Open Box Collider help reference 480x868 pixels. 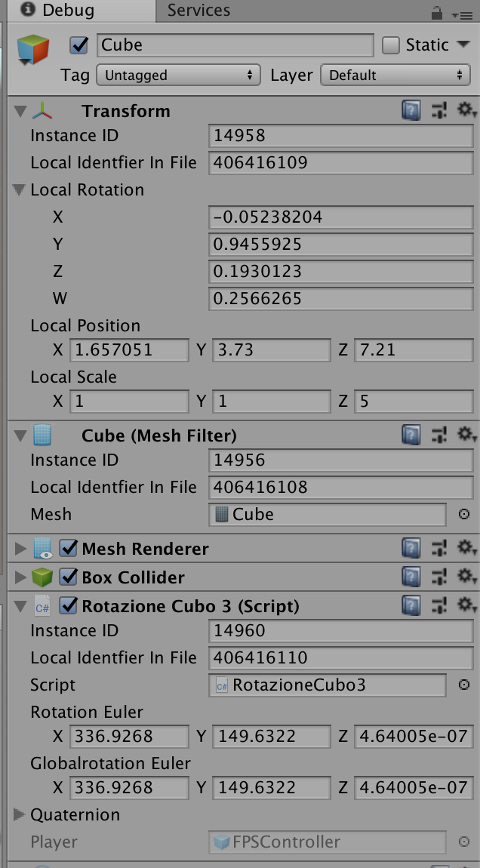pos(411,577)
